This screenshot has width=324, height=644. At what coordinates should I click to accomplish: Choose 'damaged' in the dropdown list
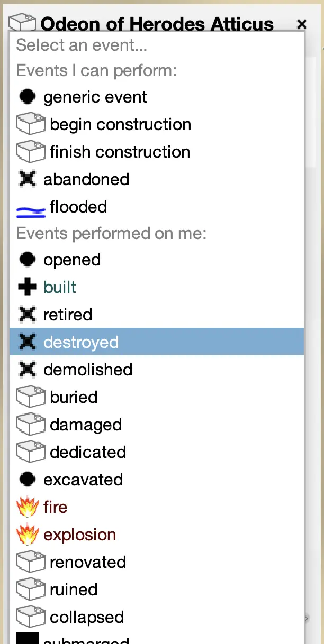(x=86, y=425)
